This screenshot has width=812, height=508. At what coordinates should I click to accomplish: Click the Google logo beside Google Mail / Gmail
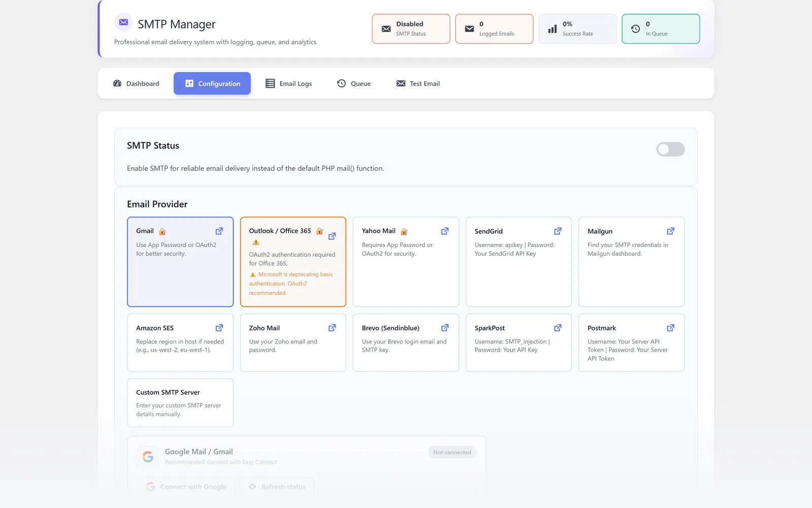coord(148,457)
